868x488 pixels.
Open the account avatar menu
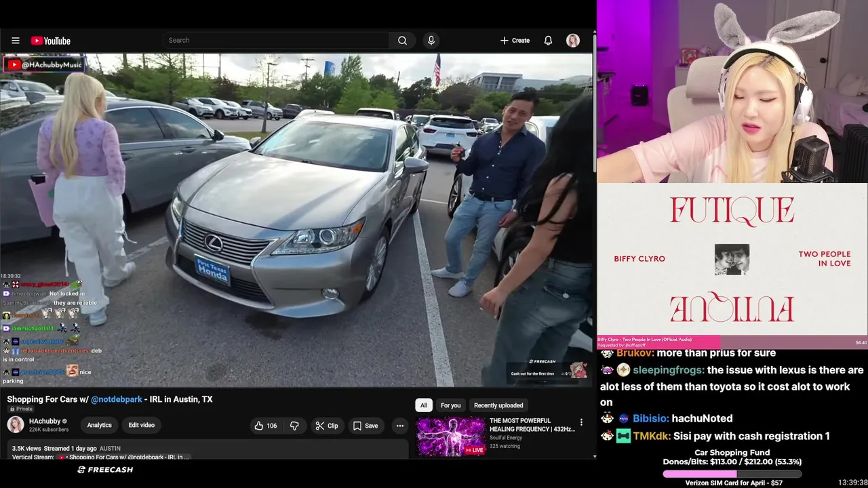pos(573,41)
